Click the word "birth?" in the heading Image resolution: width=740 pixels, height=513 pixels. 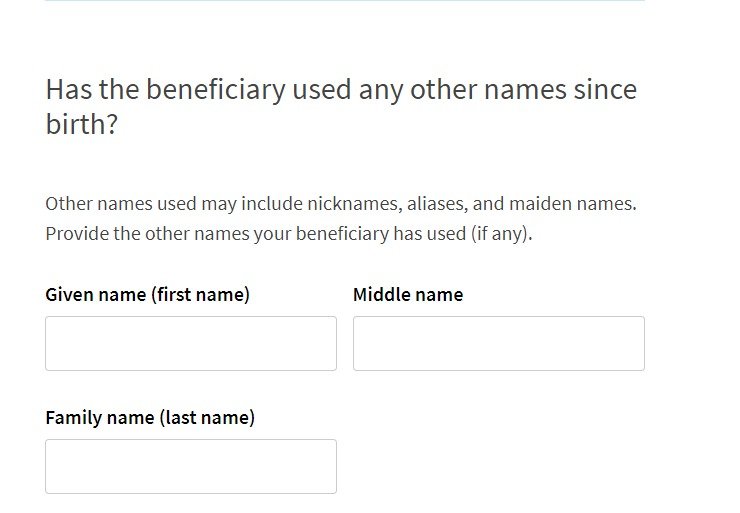point(82,127)
